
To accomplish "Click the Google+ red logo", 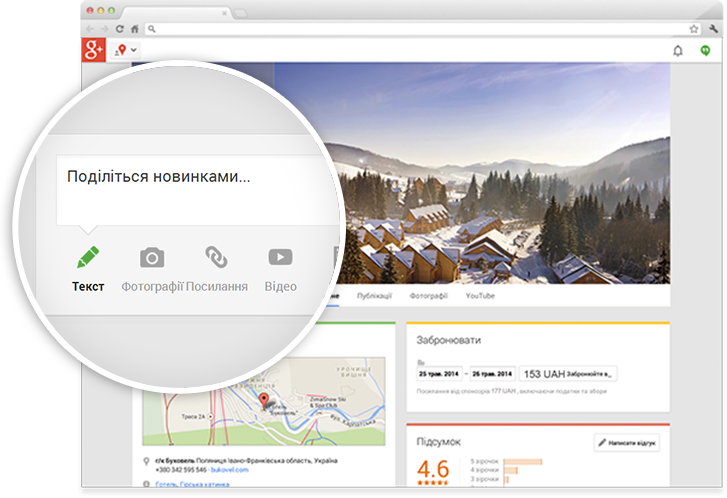I will click(94, 50).
